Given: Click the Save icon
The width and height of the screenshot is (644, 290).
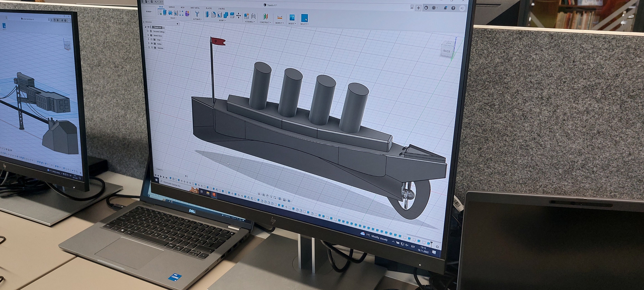Looking at the screenshot, I should (x=152, y=1).
